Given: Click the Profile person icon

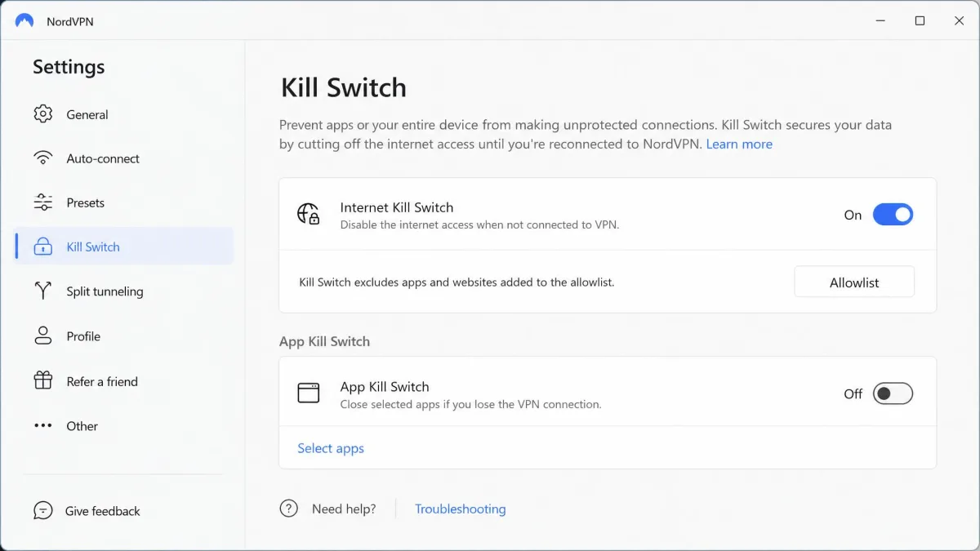Looking at the screenshot, I should [43, 335].
